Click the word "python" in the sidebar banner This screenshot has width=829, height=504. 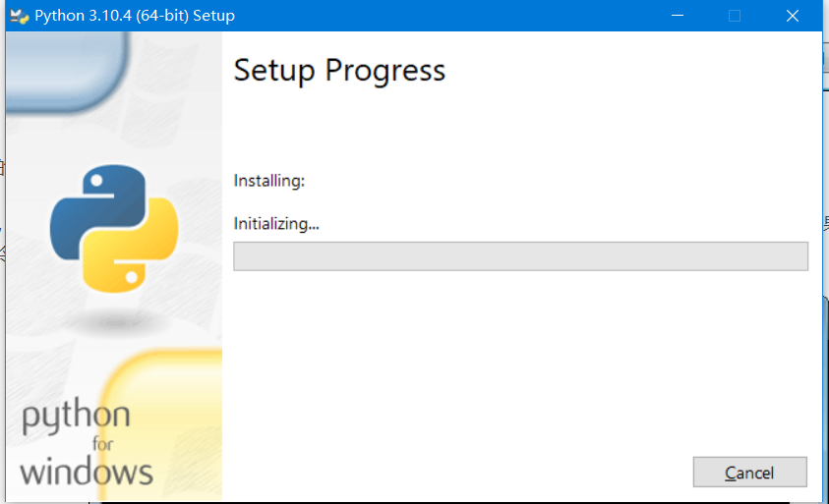(x=76, y=418)
